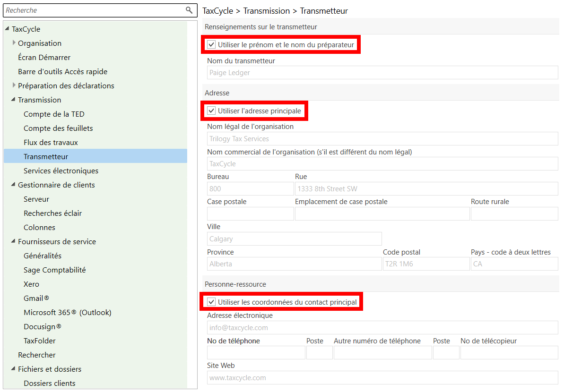Select Docusign provider settings
564x392 pixels.
[x=43, y=327]
